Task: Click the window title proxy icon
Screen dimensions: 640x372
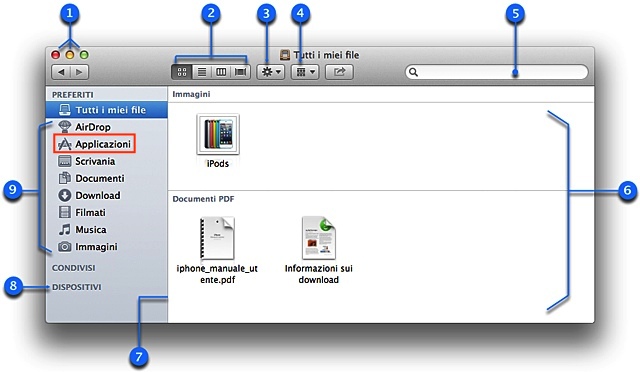Action: point(285,55)
